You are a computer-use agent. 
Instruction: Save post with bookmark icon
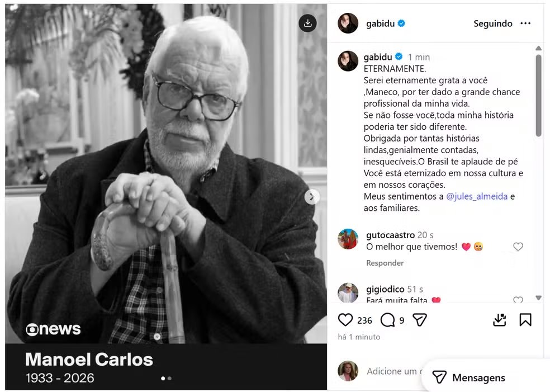[x=525, y=320]
